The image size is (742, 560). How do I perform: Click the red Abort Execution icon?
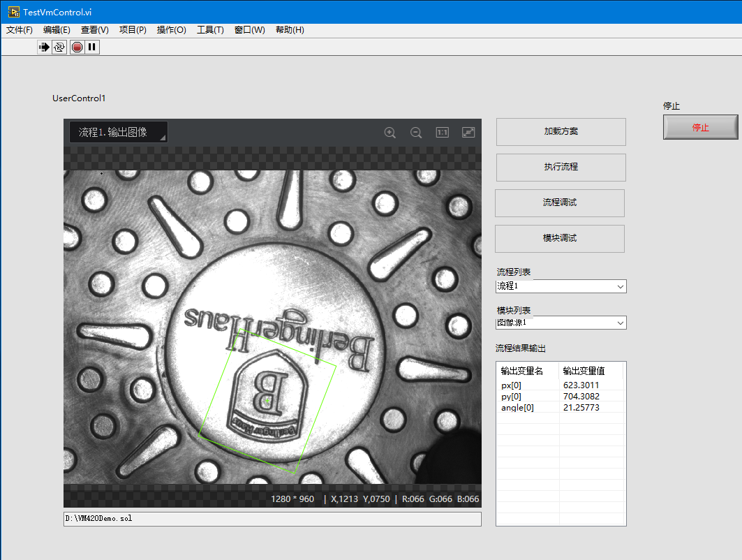point(76,47)
